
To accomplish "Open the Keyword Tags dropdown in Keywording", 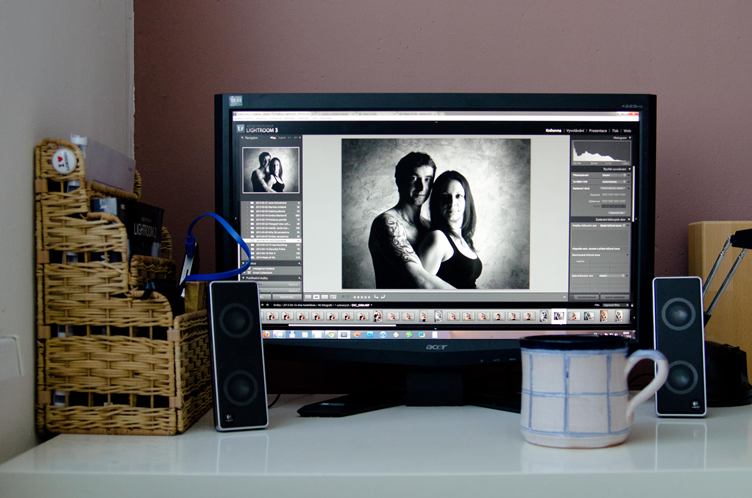I will pos(613,225).
